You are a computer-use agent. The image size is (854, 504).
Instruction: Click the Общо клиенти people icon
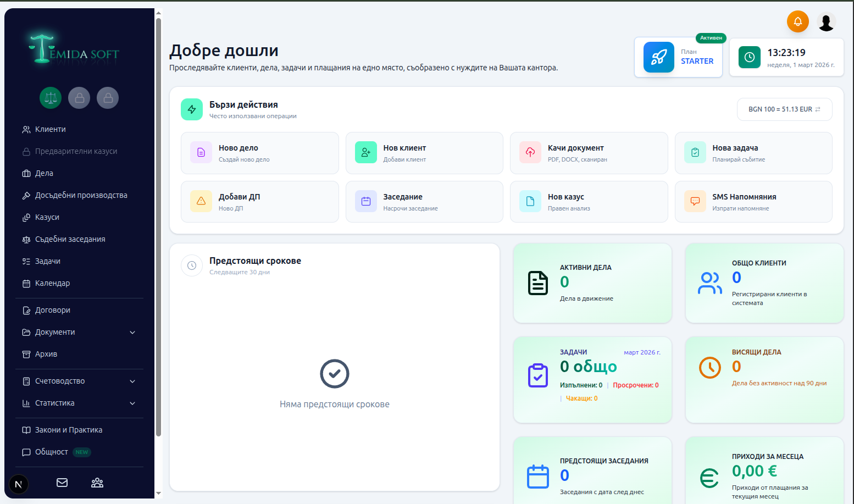tap(710, 283)
